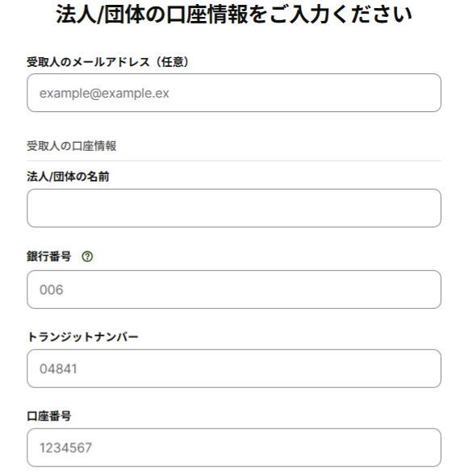Click the 法人/団体の名前 empty text box
Screen dimensions: 468x476
(x=234, y=208)
